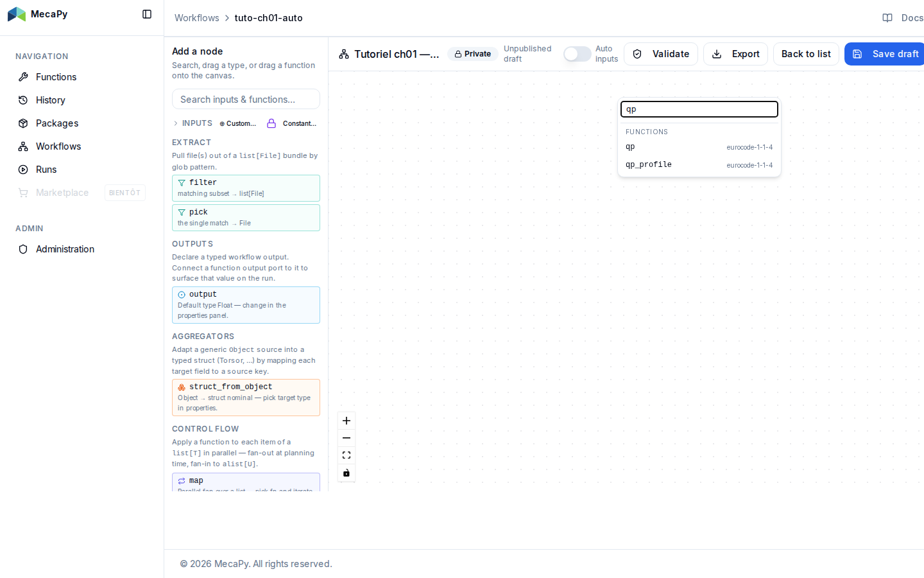
Task: Click the book icon next to Docs
Action: [887, 18]
